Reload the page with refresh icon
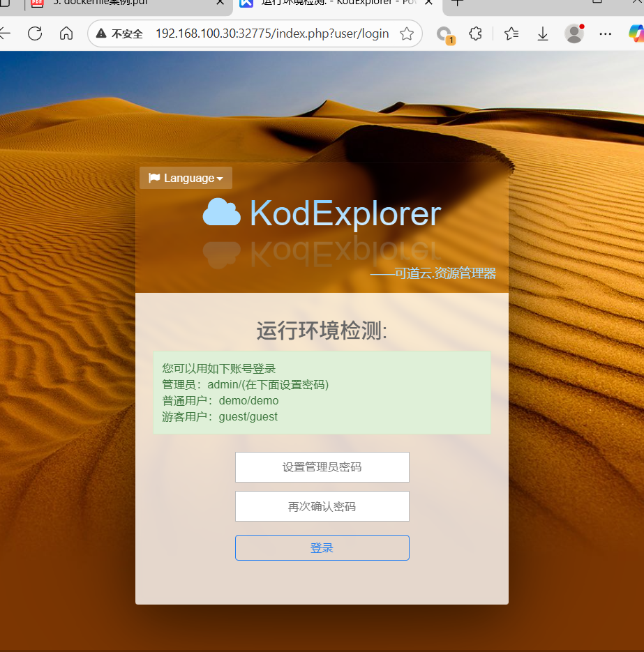The image size is (644, 652). [35, 33]
